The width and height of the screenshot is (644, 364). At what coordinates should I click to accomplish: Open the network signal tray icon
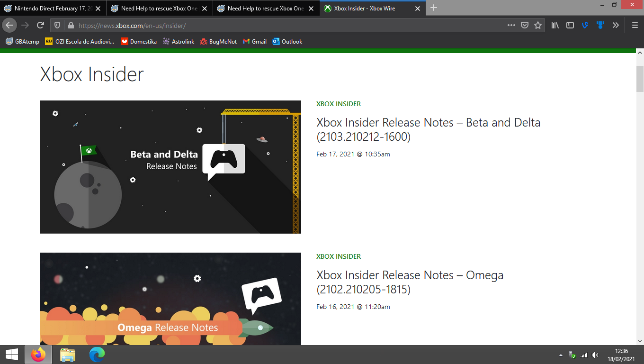[x=584, y=355]
